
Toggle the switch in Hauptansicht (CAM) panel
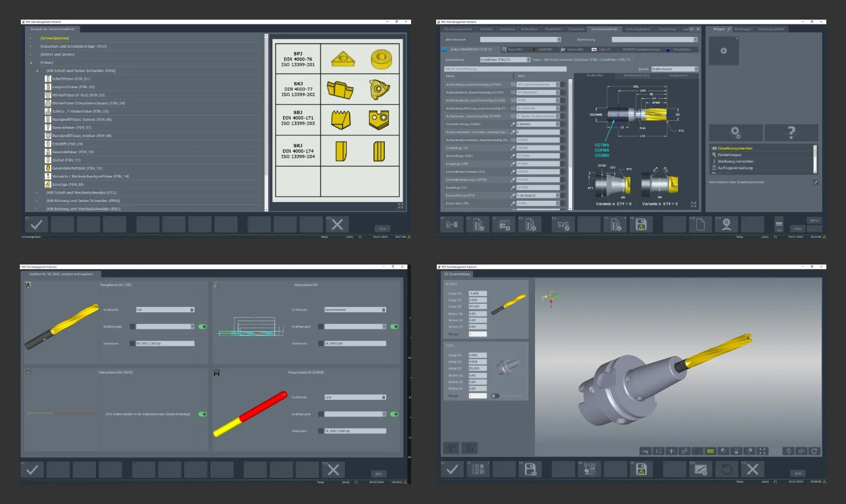tap(394, 414)
